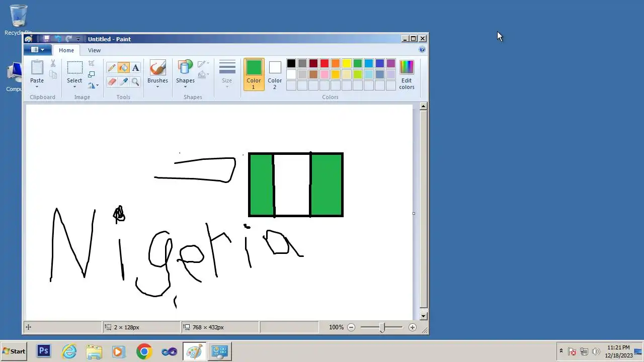644x362 pixels.
Task: Open the shape Outline dropdown
Action: (x=203, y=64)
